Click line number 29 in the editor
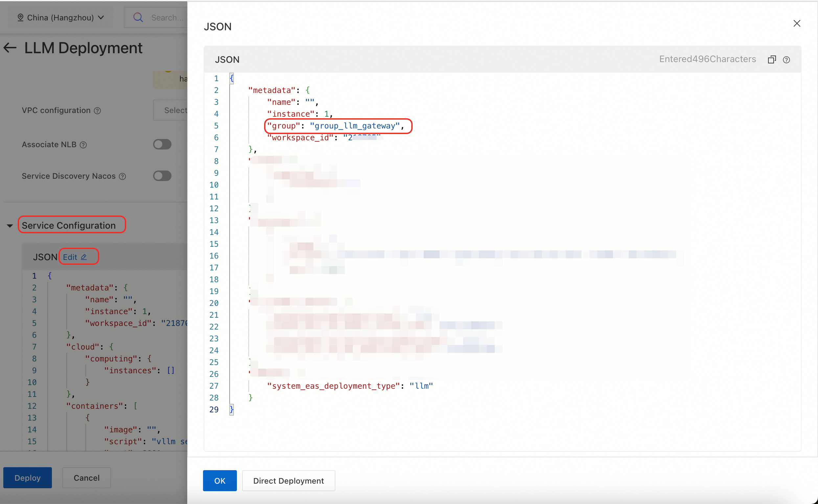 click(214, 409)
